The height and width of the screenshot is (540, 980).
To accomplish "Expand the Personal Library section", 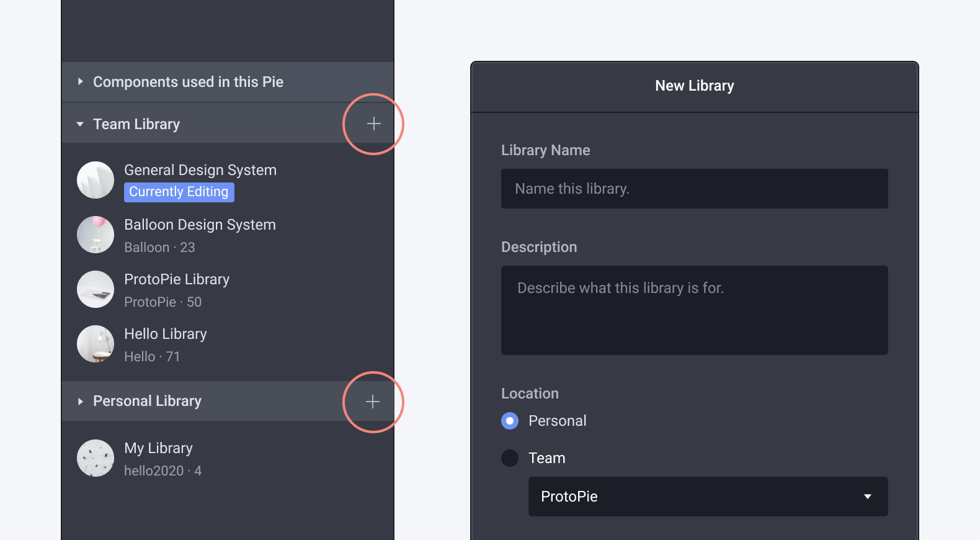I will click(x=80, y=401).
